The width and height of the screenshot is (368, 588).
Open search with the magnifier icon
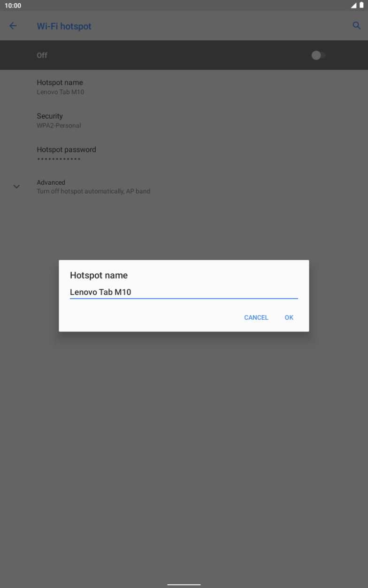(356, 26)
